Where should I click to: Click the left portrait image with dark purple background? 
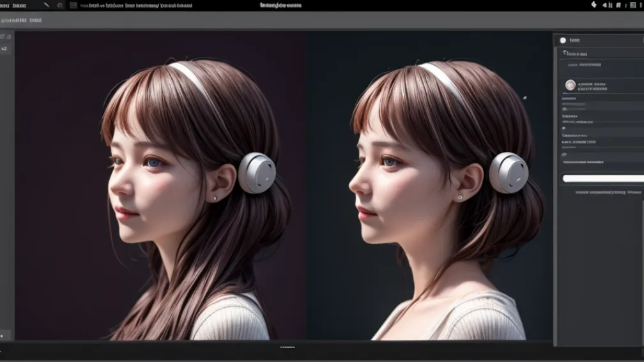(160, 186)
